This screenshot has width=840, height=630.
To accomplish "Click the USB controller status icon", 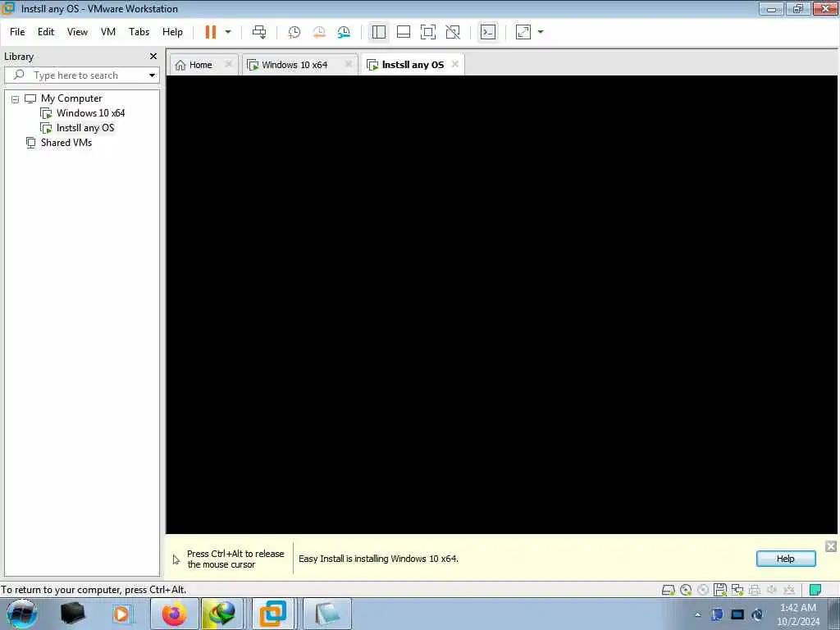I will [788, 590].
